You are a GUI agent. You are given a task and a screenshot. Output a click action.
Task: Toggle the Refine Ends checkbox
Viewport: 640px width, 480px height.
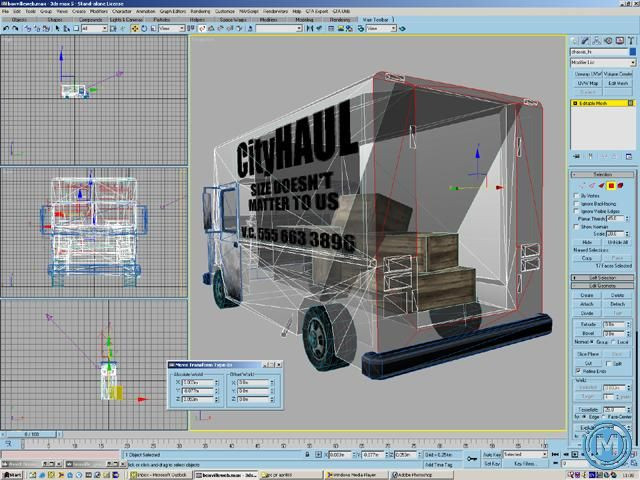click(x=578, y=371)
